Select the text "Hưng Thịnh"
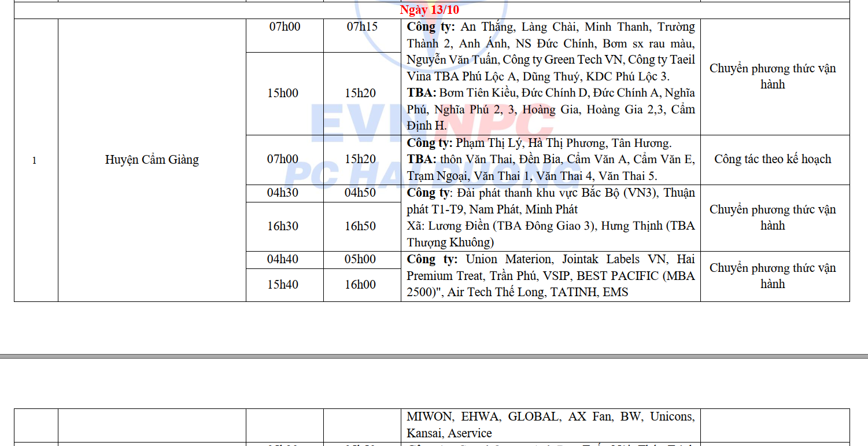Screen dimensions: 868x446 (632, 226)
